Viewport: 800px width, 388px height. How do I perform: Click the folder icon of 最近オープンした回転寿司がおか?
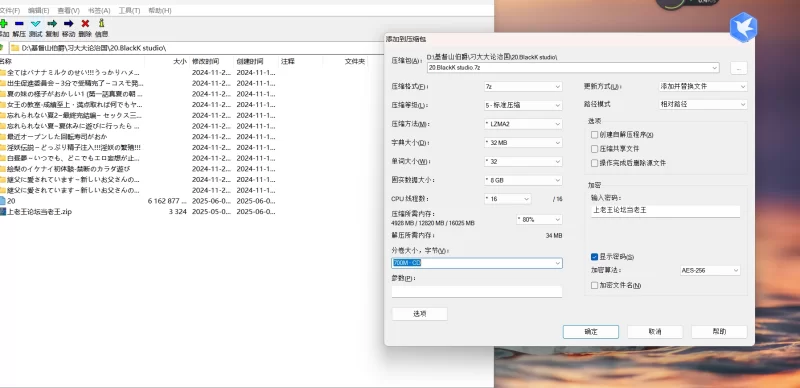click(3, 136)
